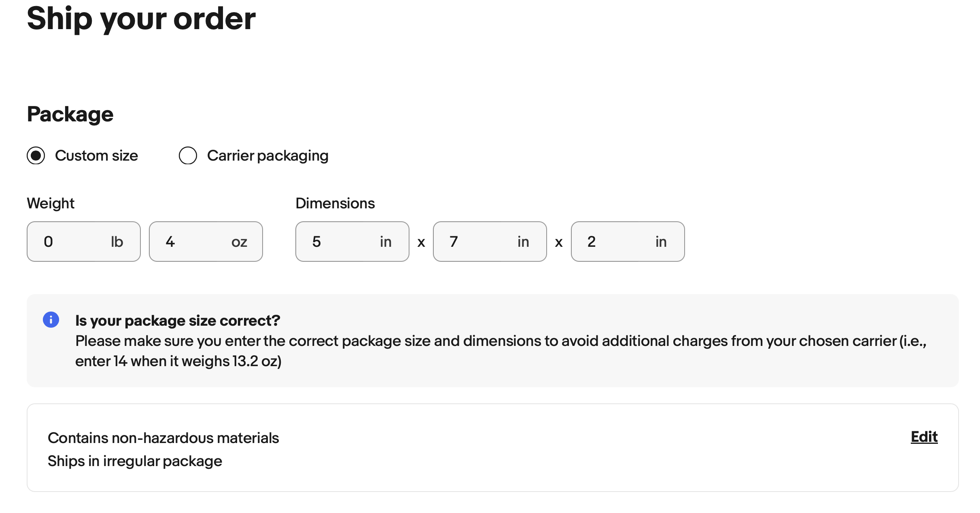Image resolution: width=980 pixels, height=513 pixels.
Task: Click the Ships in irregular package text
Action: pyautogui.click(x=135, y=461)
